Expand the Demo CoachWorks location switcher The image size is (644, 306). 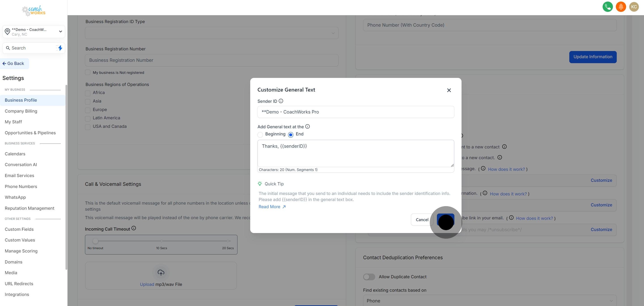point(34,32)
